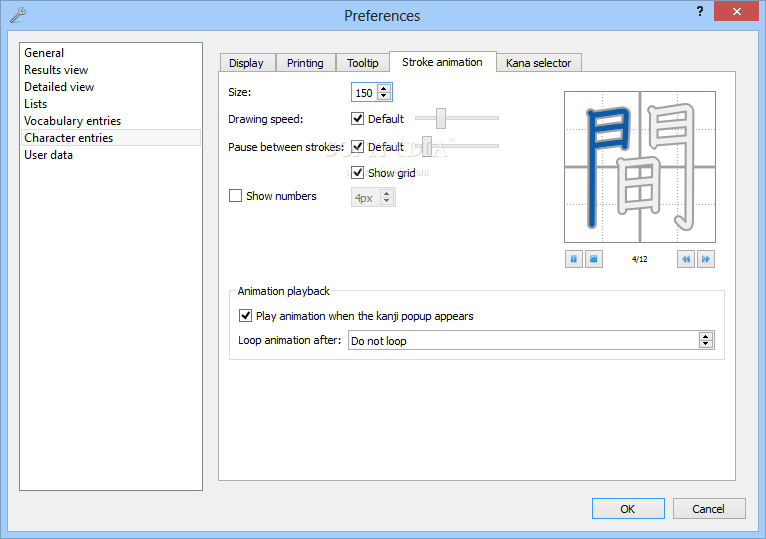Uncheck Default for Pause between strokes

pos(358,146)
